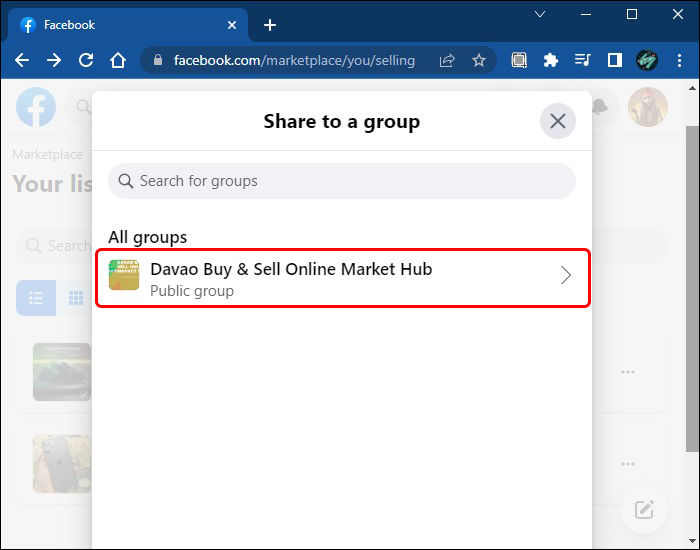700x550 pixels.
Task: Select Davao Buy & Sell Online Market Hub
Action: [343, 278]
